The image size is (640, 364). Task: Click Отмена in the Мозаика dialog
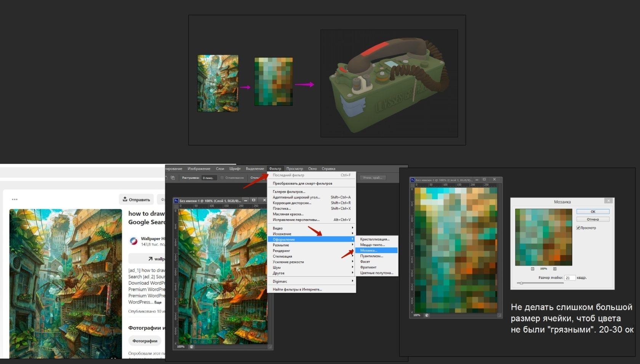[593, 219]
